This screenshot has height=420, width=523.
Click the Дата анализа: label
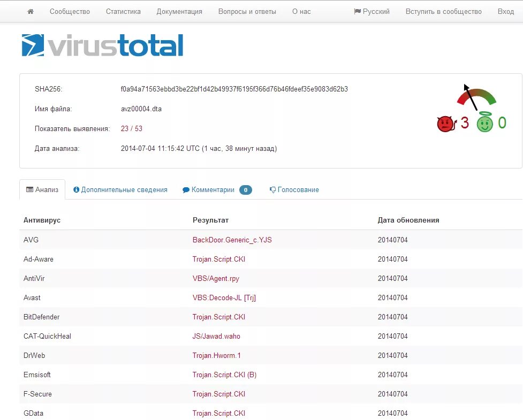[x=57, y=148]
